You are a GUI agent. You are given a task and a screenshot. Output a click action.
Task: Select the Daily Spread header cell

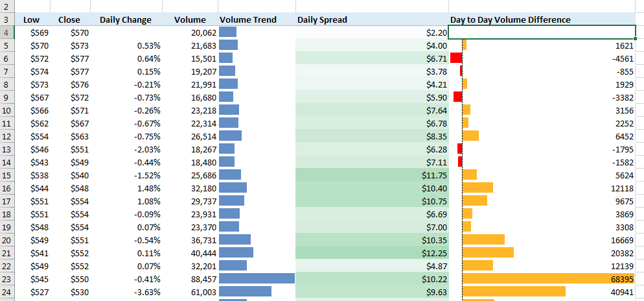[372, 19]
